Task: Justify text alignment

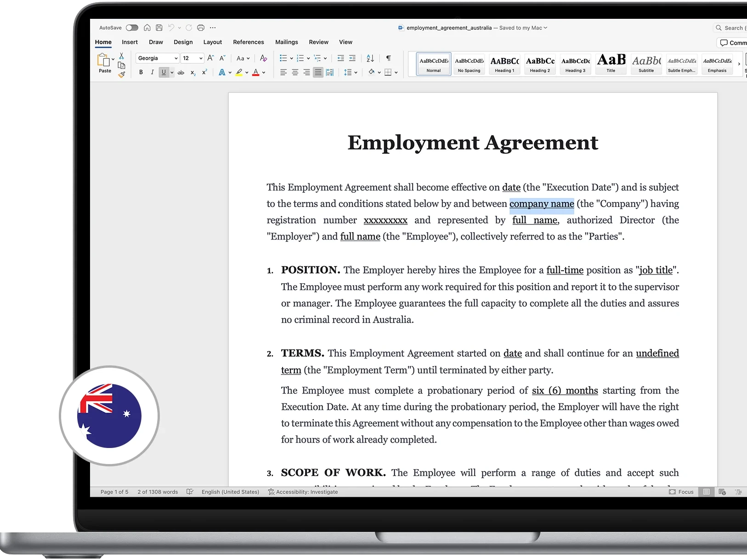Action: pyautogui.click(x=318, y=73)
